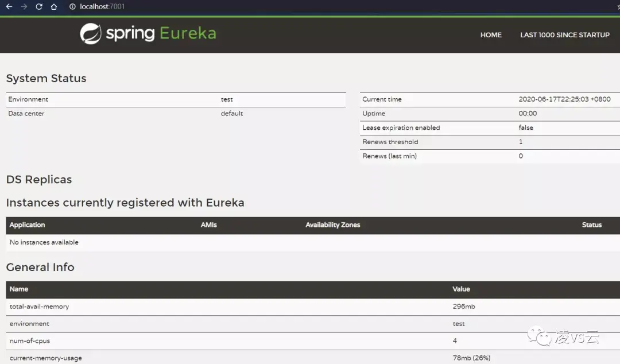Click the Availability Zones column header
Viewport: 620px width, 364px height.
click(332, 224)
